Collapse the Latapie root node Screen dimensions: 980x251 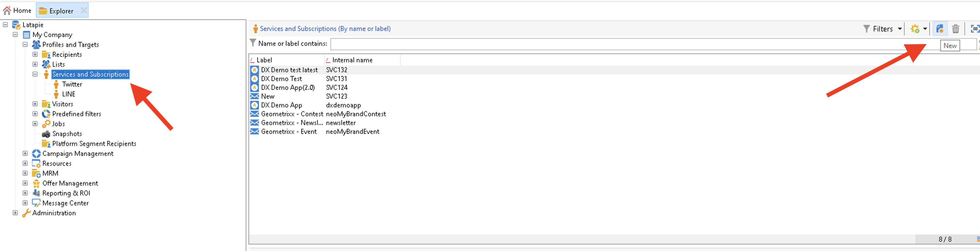coord(5,25)
